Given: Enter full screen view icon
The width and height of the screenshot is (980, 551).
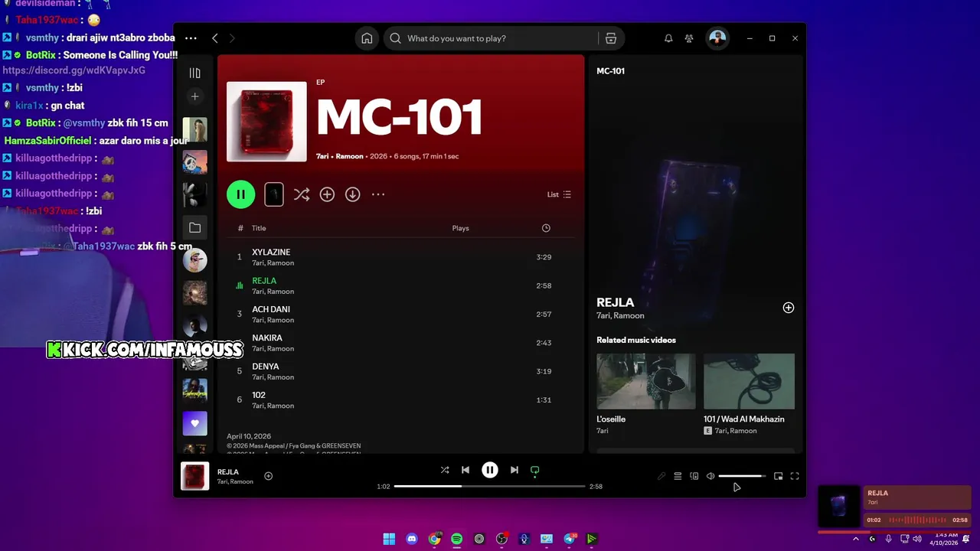Looking at the screenshot, I should click(x=795, y=476).
